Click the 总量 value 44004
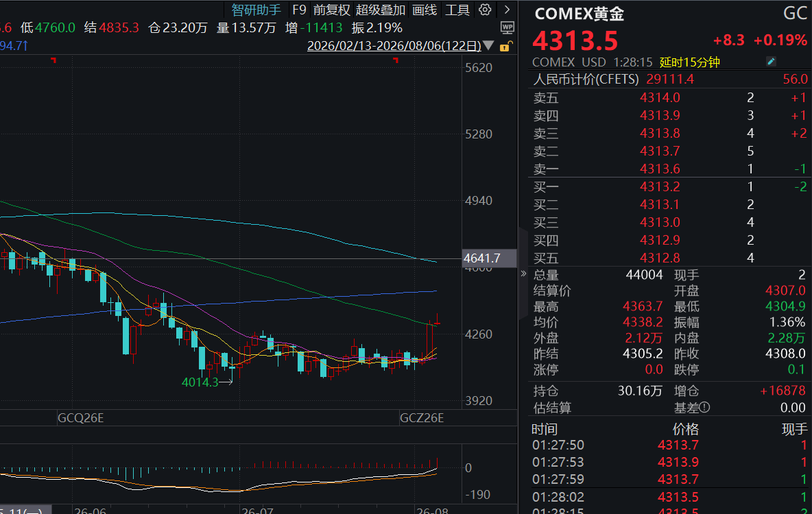812x514 pixels. tap(644, 274)
